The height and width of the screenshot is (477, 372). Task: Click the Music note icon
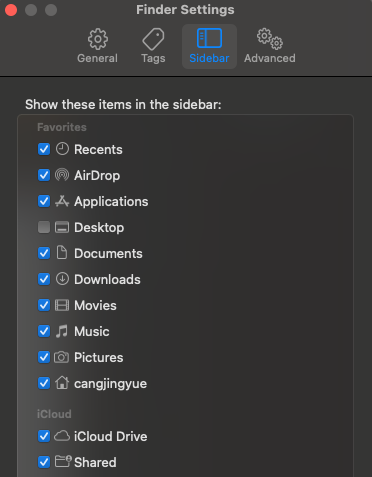[x=62, y=331]
